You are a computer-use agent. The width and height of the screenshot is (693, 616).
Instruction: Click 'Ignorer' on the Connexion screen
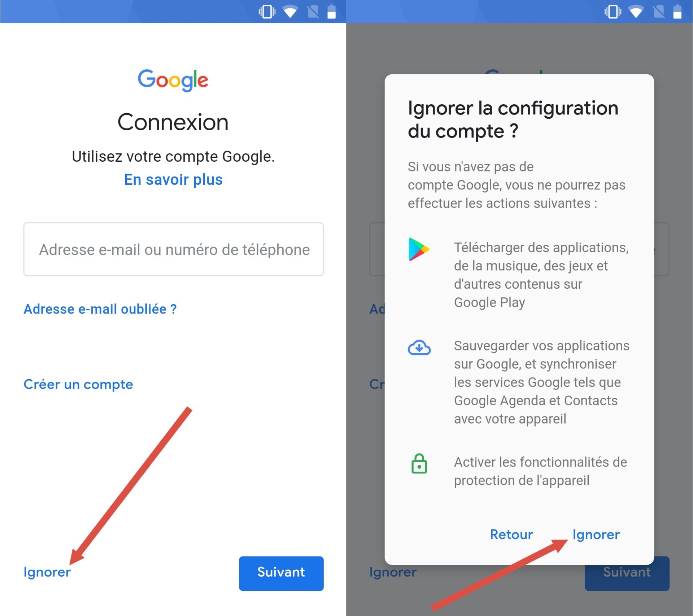(x=47, y=572)
